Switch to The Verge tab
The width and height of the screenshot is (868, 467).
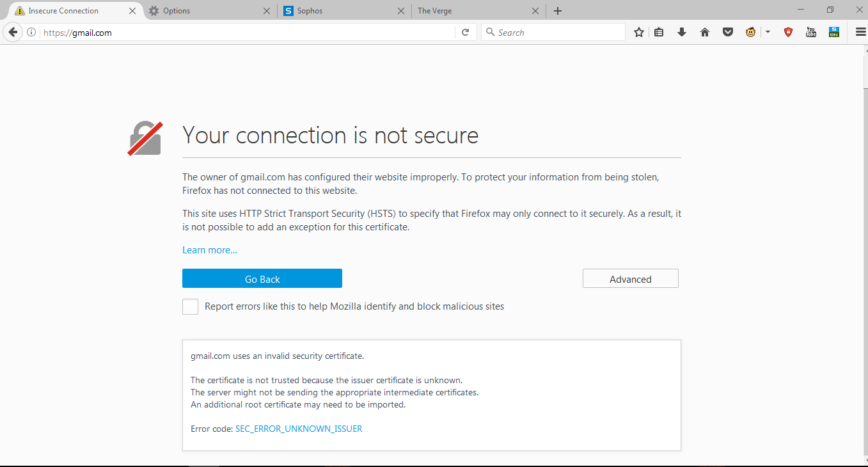click(478, 11)
